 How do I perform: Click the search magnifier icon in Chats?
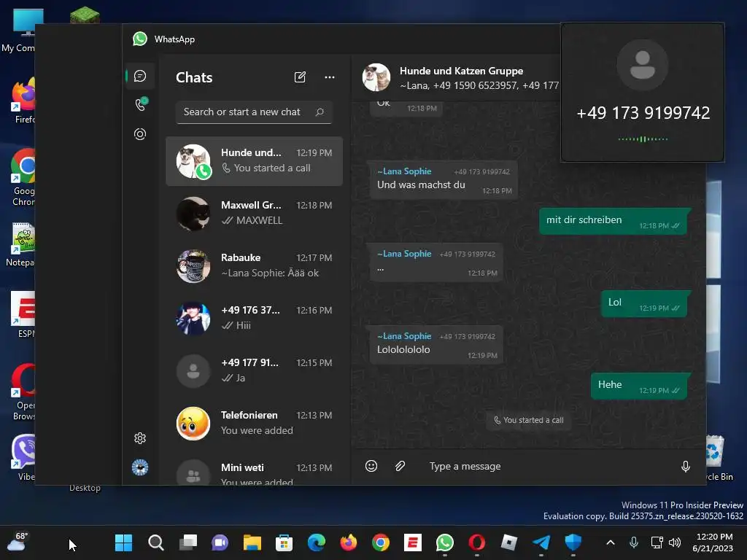pos(320,112)
